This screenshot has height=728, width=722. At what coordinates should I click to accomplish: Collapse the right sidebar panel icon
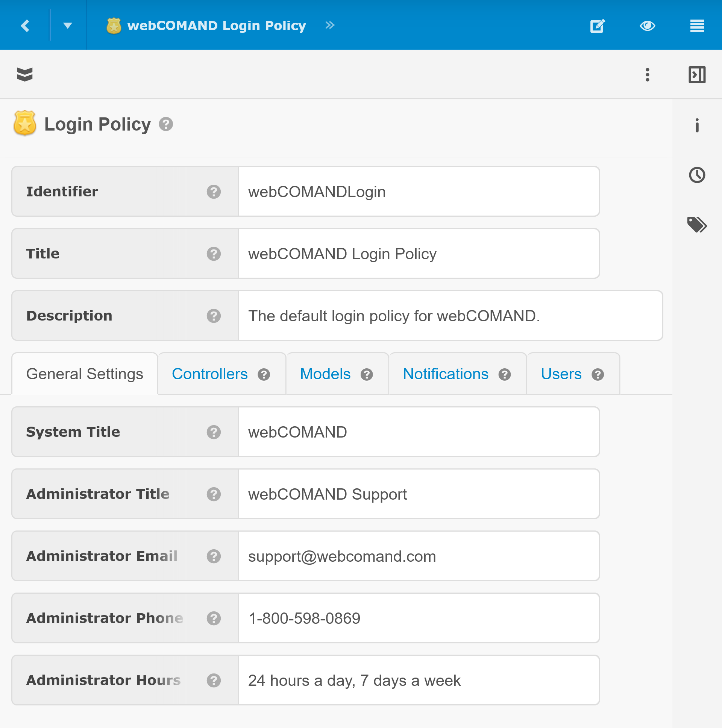tap(697, 74)
